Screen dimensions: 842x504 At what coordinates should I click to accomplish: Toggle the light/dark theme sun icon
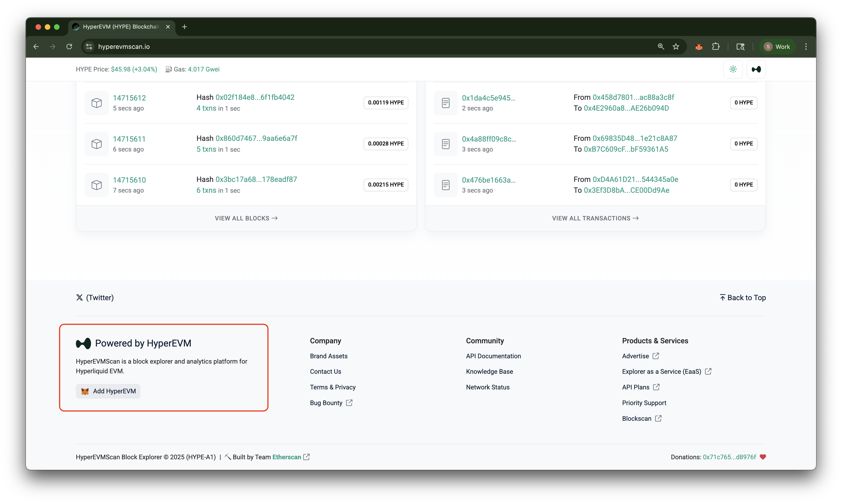point(733,69)
